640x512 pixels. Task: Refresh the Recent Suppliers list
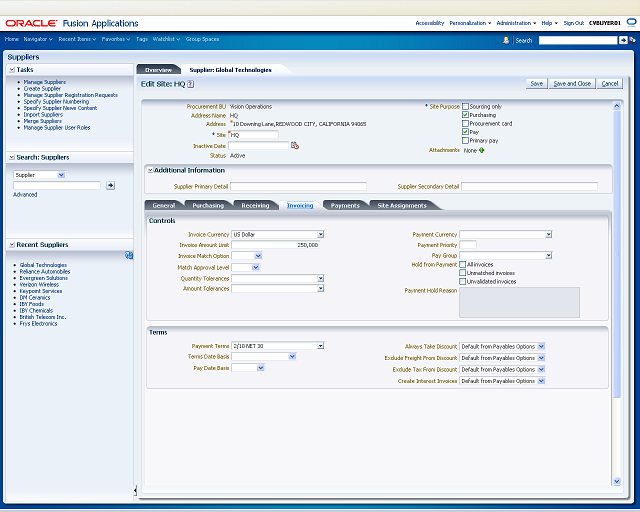(x=129, y=255)
